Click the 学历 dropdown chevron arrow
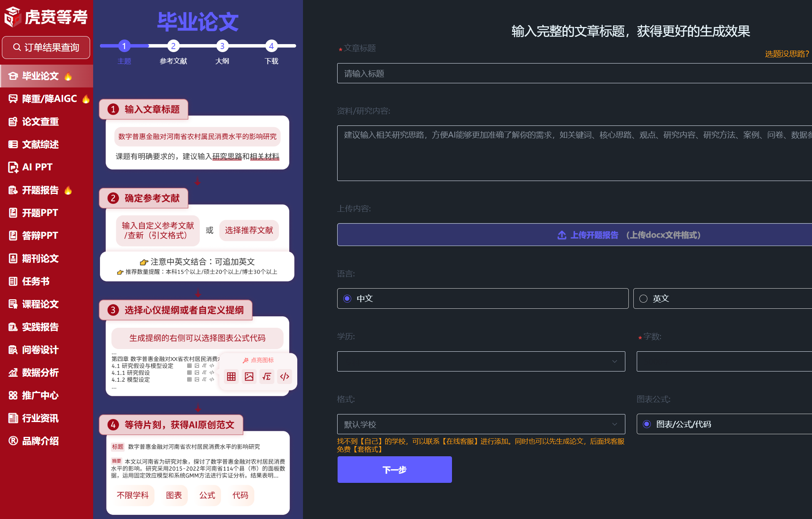The height and width of the screenshot is (519, 812). 615,361
